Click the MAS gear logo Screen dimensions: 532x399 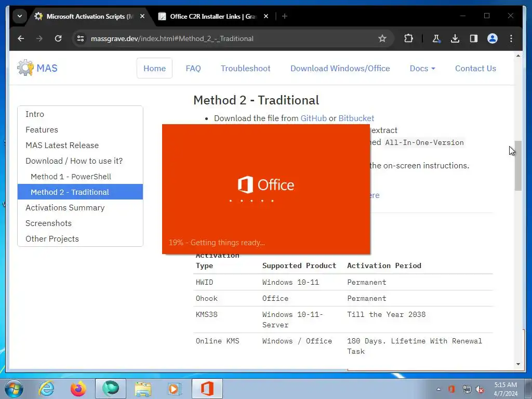[25, 68]
